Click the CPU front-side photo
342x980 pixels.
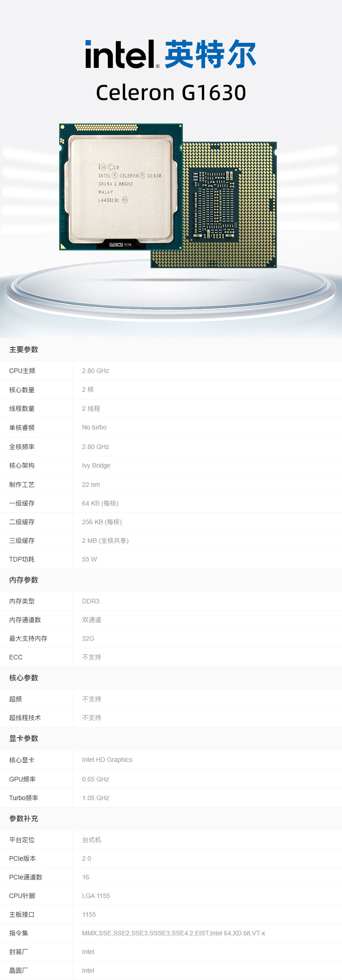[121, 187]
